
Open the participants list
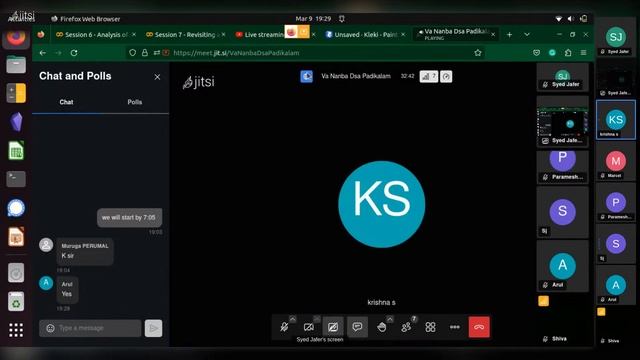point(406,327)
